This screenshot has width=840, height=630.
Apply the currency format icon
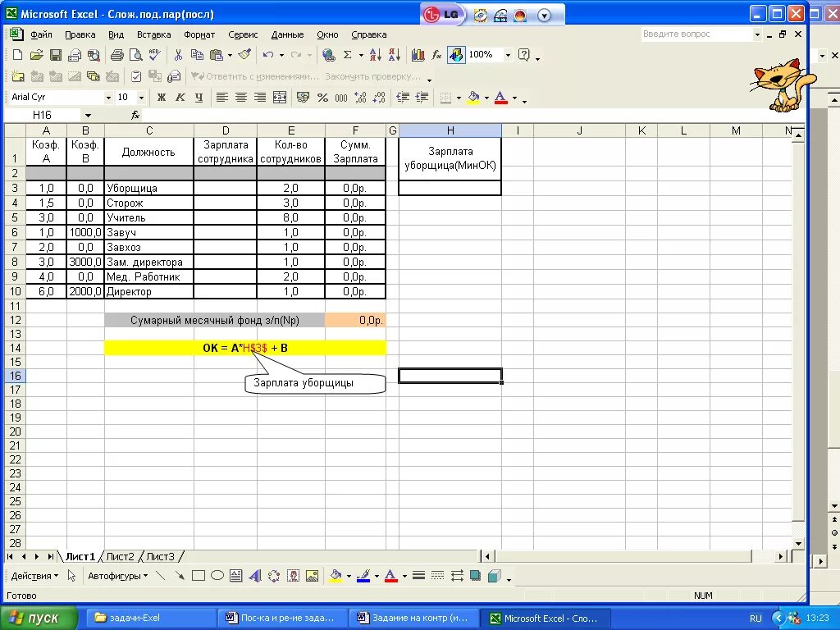(304, 97)
